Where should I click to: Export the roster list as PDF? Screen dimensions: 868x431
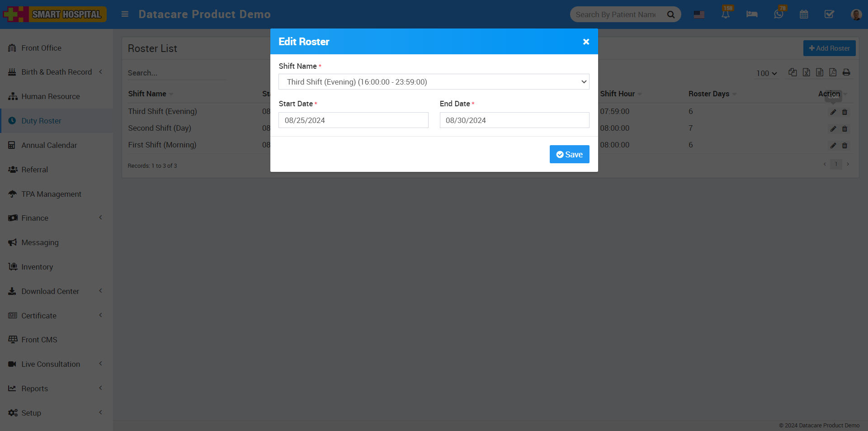click(833, 72)
